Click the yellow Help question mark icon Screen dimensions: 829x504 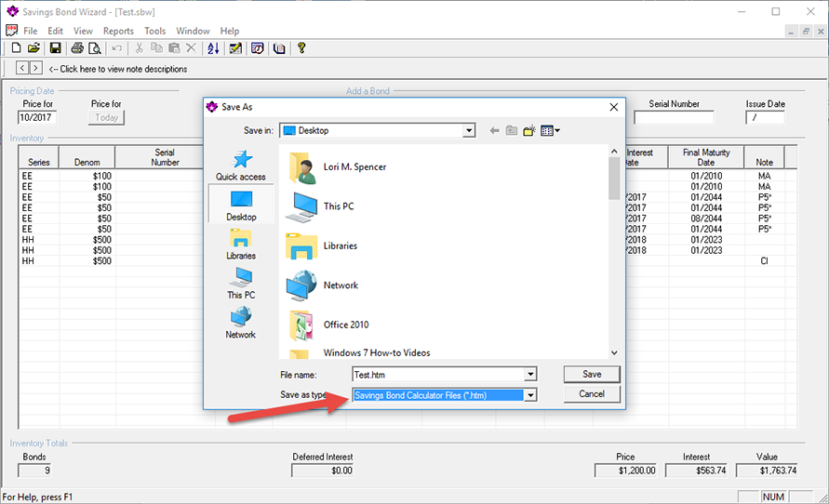tap(301, 48)
